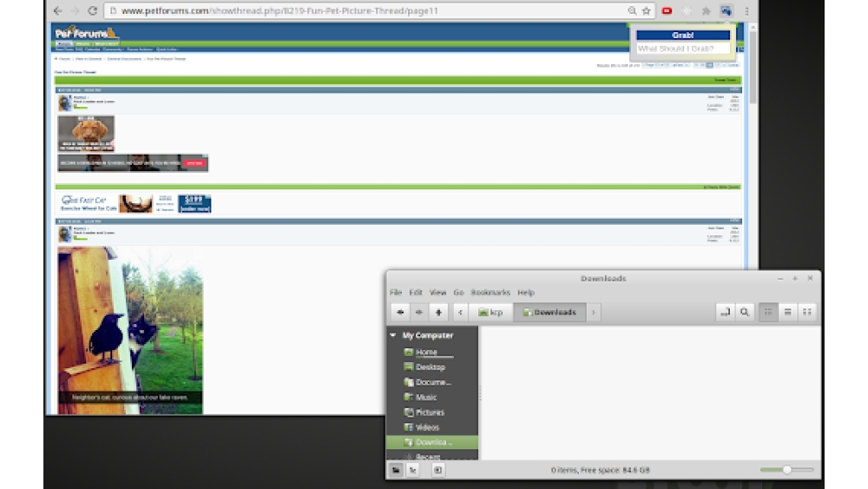
Task: Open Help menu in file manager
Action: point(526,293)
